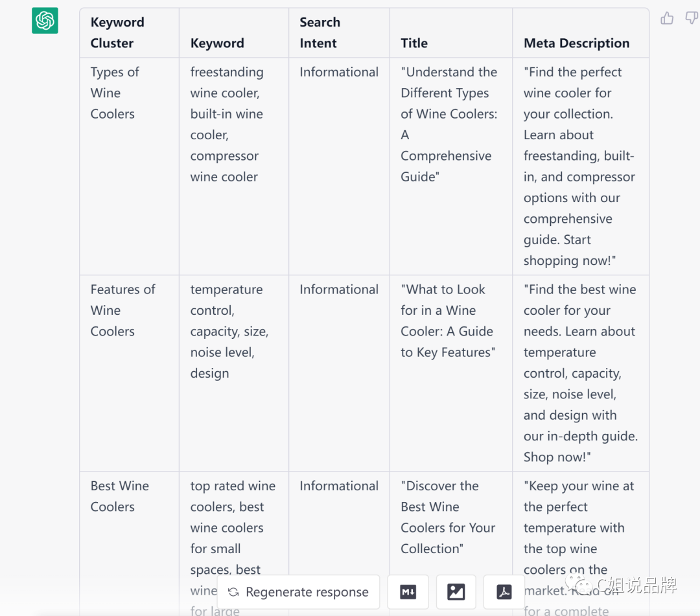
Task: Click the freestanding wine cooler keyword cell
Action: click(x=227, y=124)
